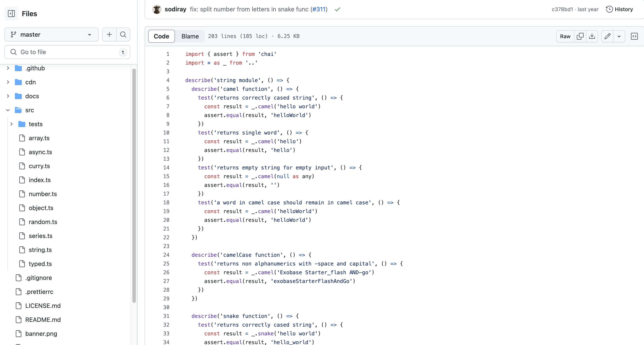Open more edit options dropdown arrow
The width and height of the screenshot is (644, 345).
point(619,36)
